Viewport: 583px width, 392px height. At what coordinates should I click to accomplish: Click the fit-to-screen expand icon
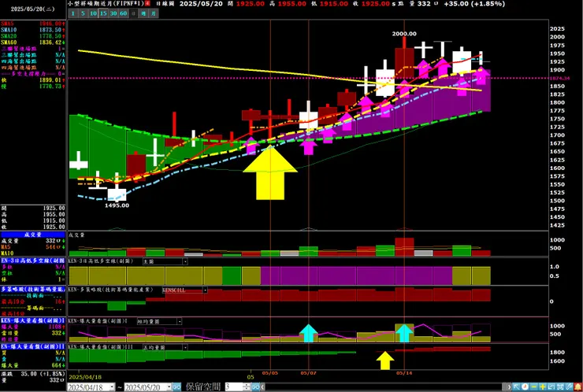click(x=560, y=386)
